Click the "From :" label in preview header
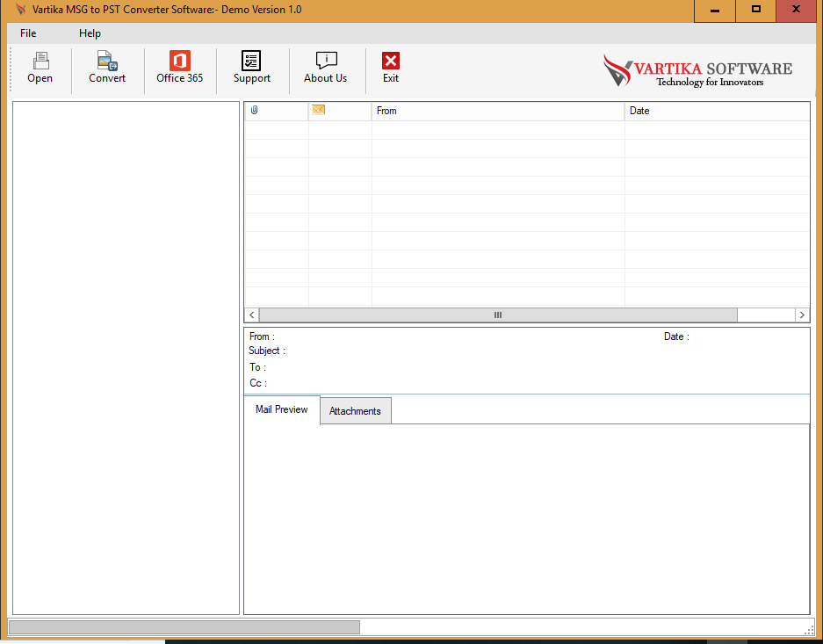Viewport: 823px width, 644px height. [x=262, y=337]
